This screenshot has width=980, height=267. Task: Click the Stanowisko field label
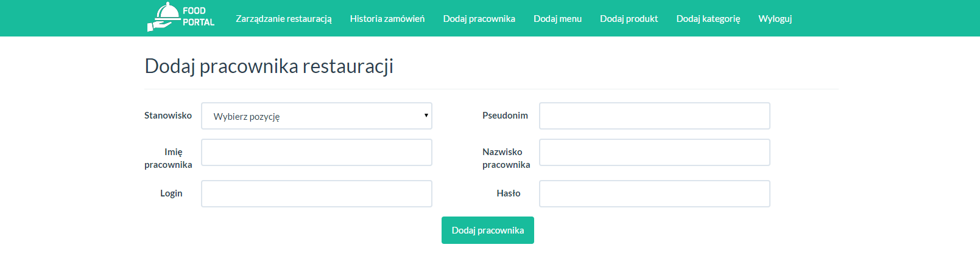click(x=168, y=115)
